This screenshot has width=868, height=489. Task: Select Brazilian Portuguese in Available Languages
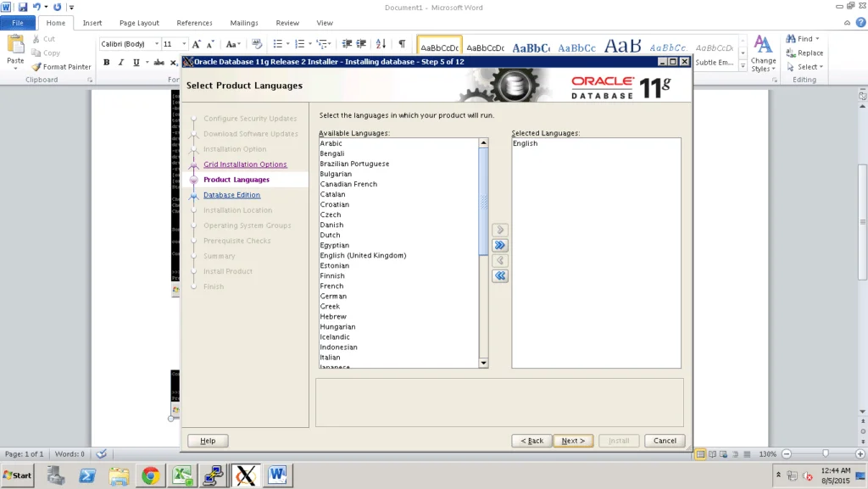point(354,164)
